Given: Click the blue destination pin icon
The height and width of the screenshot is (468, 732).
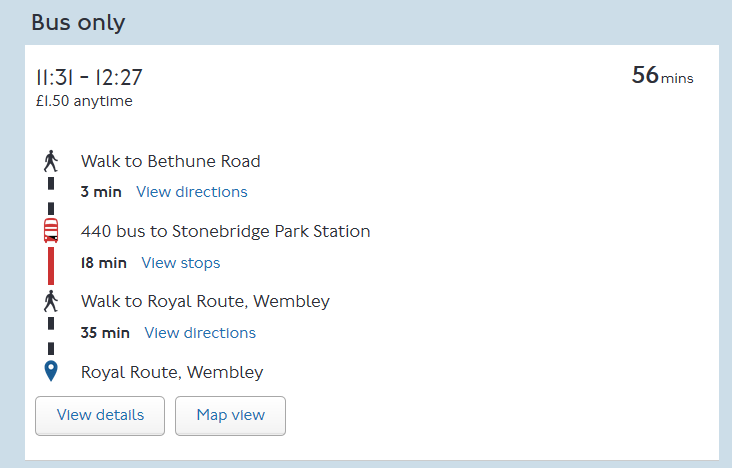Looking at the screenshot, I should pos(51,371).
